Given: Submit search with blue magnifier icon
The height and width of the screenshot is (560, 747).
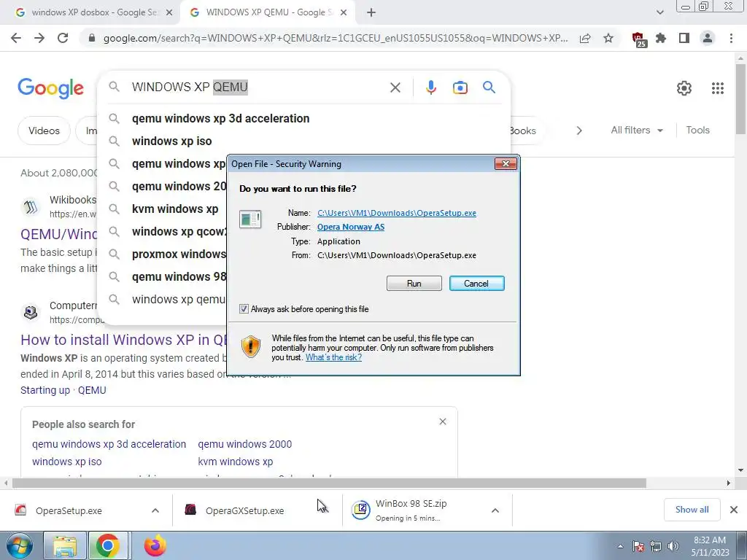Looking at the screenshot, I should (489, 87).
